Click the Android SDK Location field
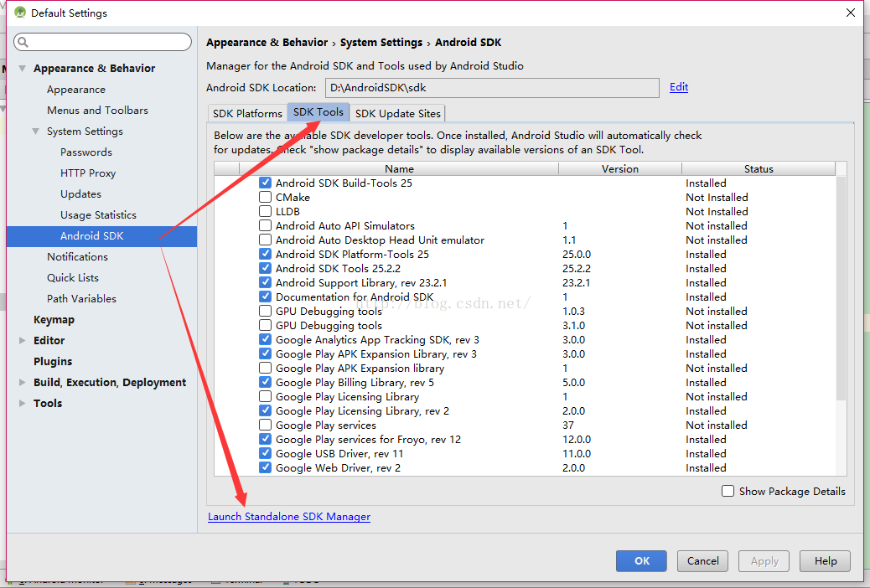 click(x=492, y=88)
